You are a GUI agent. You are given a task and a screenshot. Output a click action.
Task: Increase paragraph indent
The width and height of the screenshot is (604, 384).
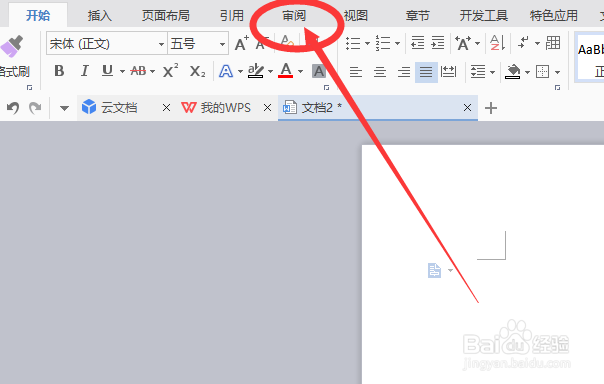pos(438,43)
